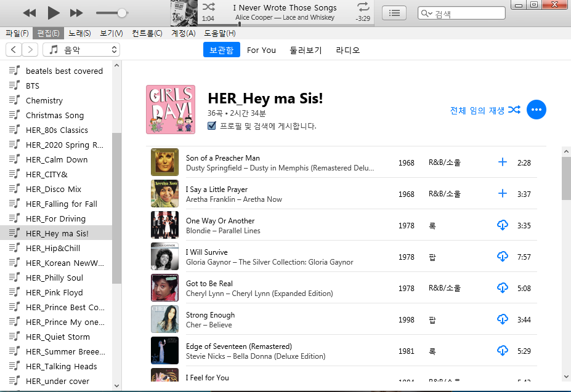Open the 파일(F) menu

[x=17, y=33]
